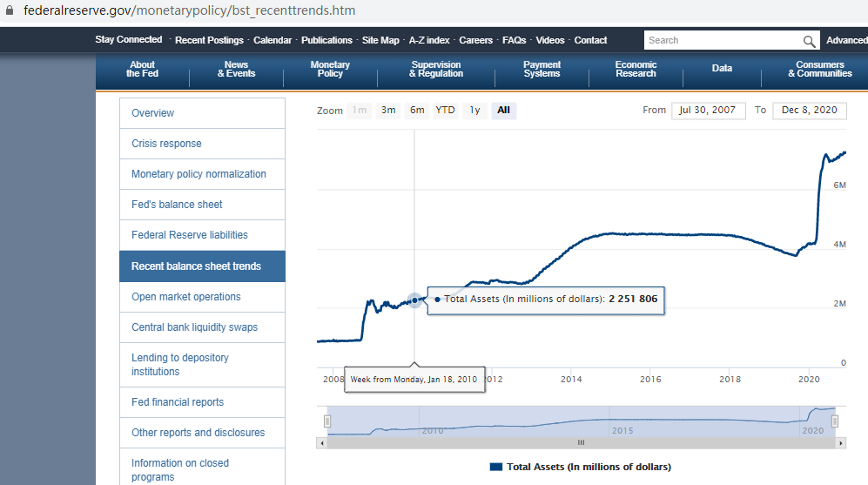Viewport: 868px width, 485px height.
Task: Click the search magnifier icon
Action: coord(809,41)
